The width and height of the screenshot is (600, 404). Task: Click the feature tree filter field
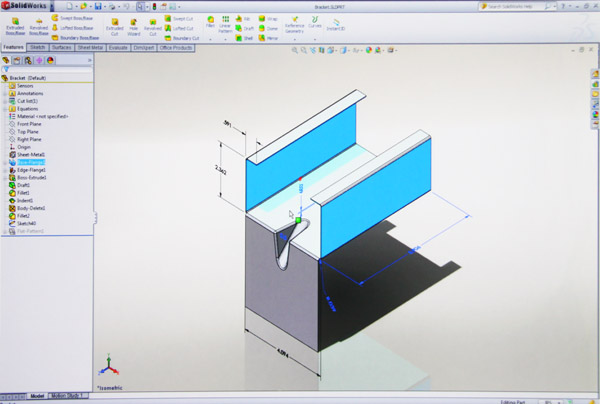[x=47, y=69]
